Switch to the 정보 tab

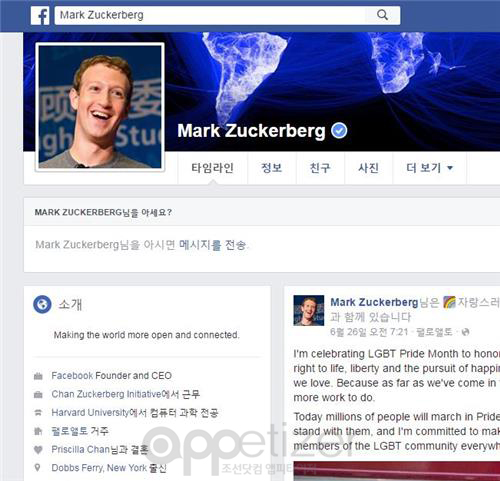[272, 168]
